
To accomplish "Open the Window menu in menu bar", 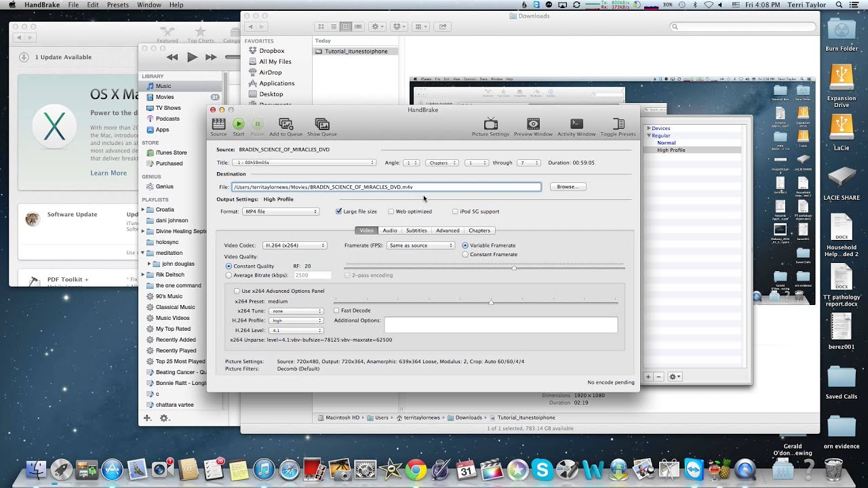I will coord(149,5).
